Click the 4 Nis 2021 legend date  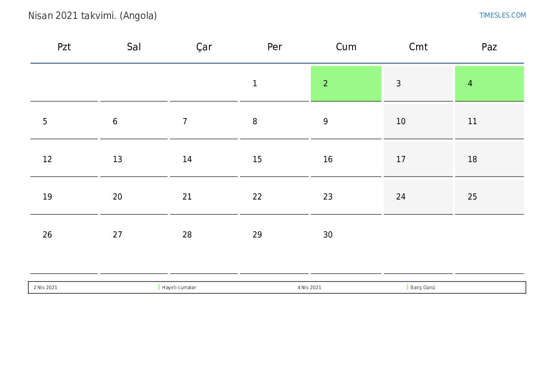tap(309, 287)
